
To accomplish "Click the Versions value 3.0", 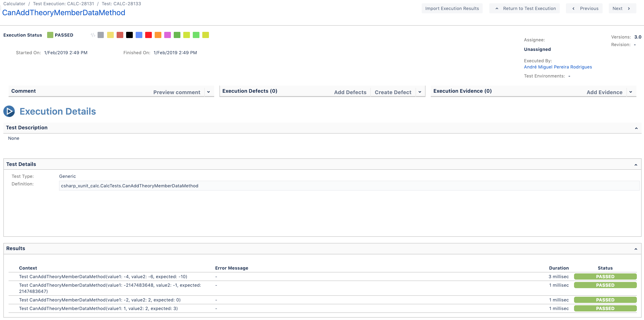I will (x=638, y=37).
